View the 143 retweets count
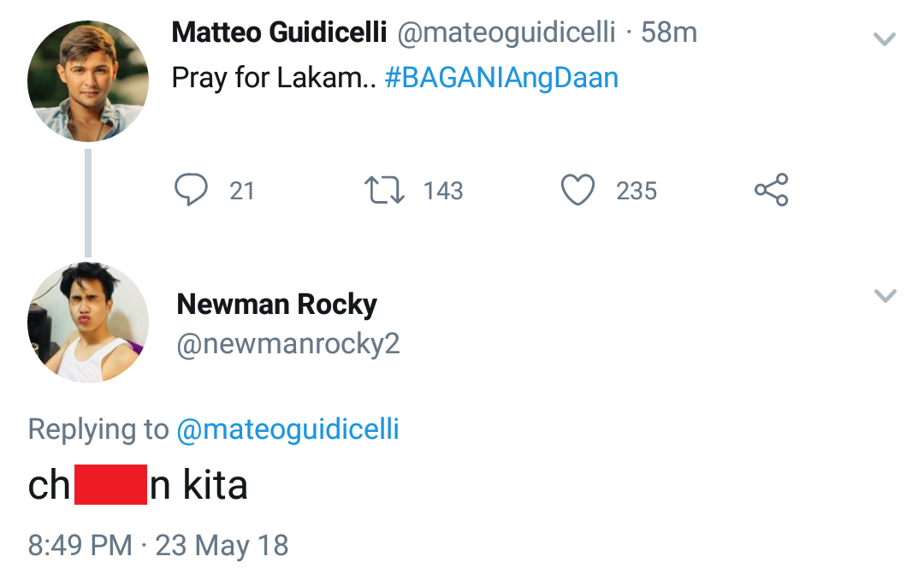The height and width of the screenshot is (586, 924). pos(443,191)
